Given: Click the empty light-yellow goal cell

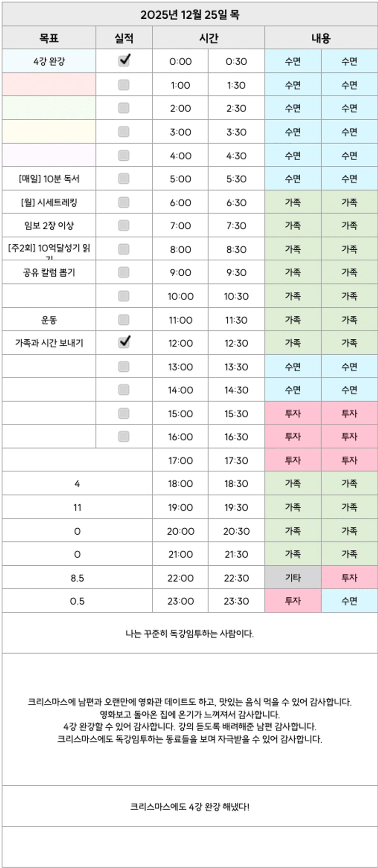Looking at the screenshot, I should 49,132.
